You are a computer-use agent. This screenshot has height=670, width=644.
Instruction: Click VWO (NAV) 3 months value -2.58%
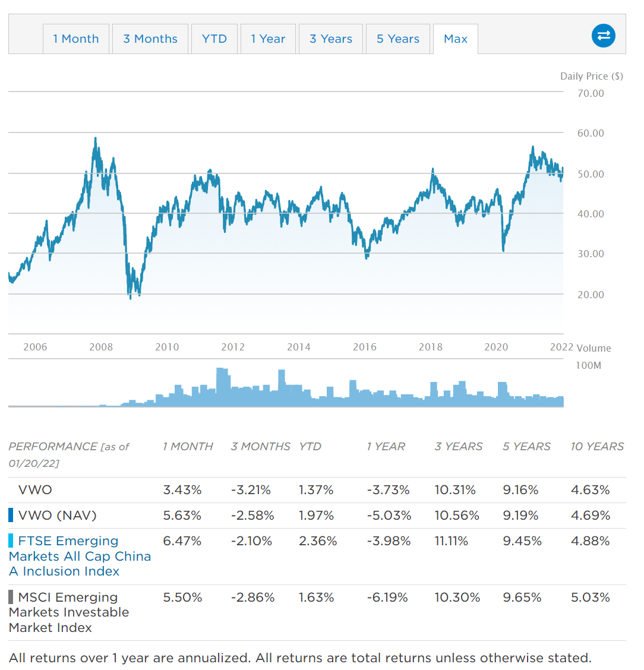click(x=252, y=516)
